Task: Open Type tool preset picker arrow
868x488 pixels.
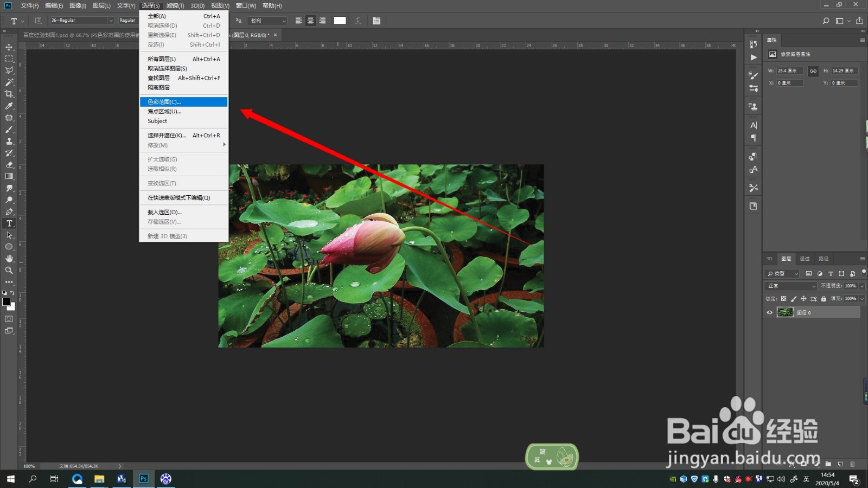Action: (22, 21)
